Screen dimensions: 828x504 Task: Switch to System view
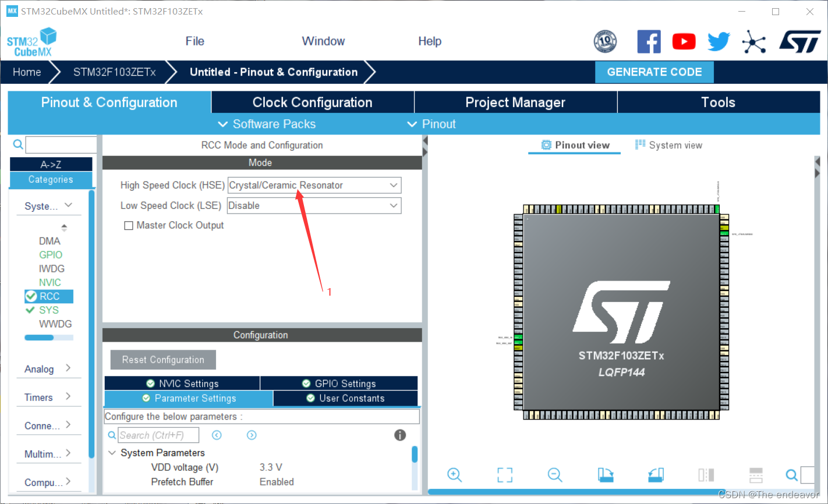pos(668,145)
